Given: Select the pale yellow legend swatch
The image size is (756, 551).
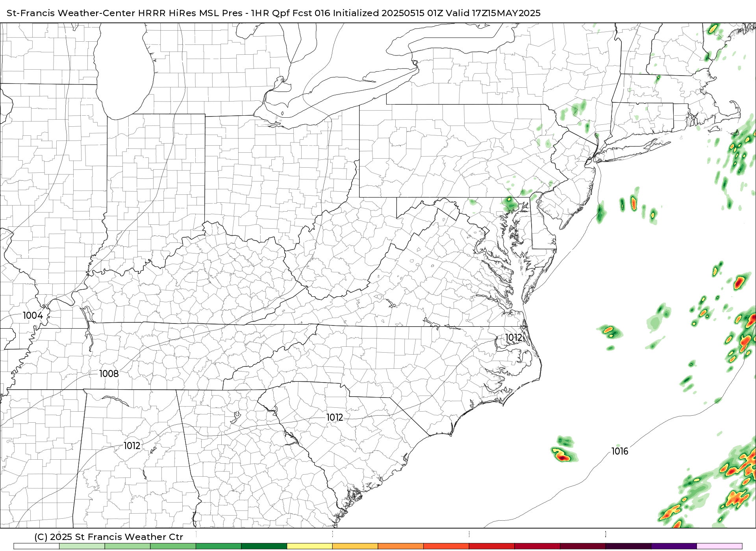Looking at the screenshot, I should pyautogui.click(x=309, y=546).
